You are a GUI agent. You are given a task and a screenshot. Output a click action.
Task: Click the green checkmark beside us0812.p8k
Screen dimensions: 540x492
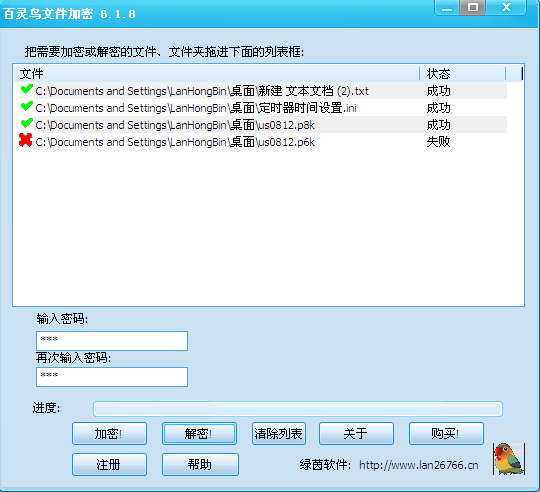27,123
